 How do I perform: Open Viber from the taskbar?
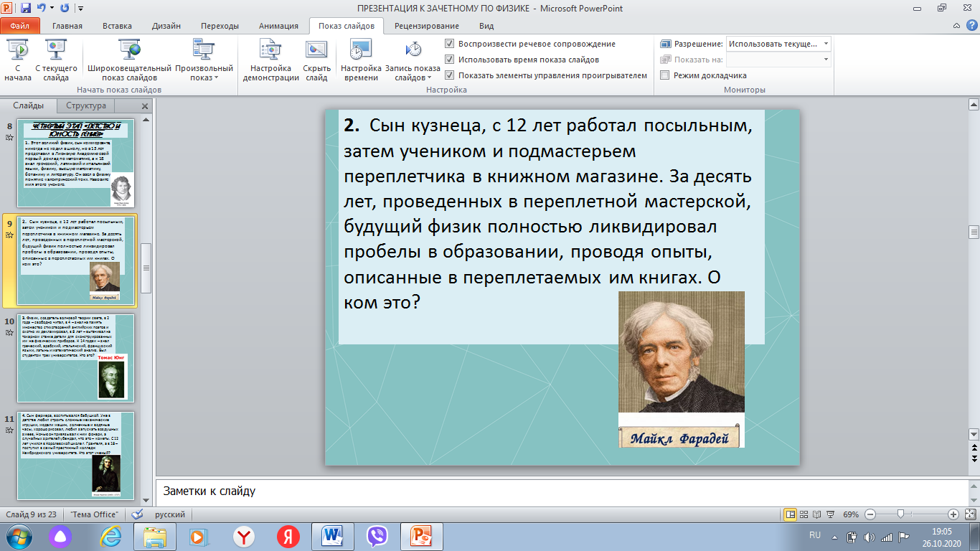click(377, 537)
